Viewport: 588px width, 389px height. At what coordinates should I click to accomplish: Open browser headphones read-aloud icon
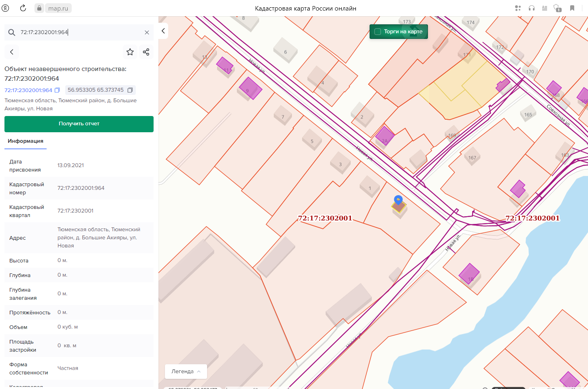click(532, 8)
